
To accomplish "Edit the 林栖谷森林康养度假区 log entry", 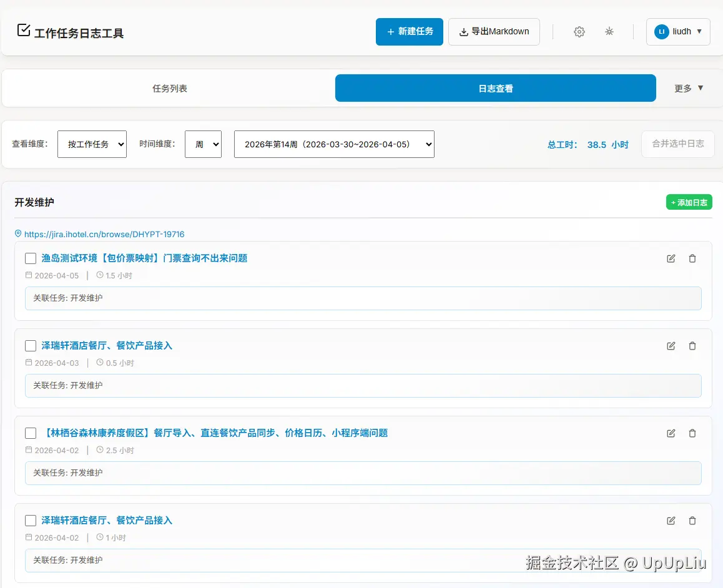I will pos(671,433).
